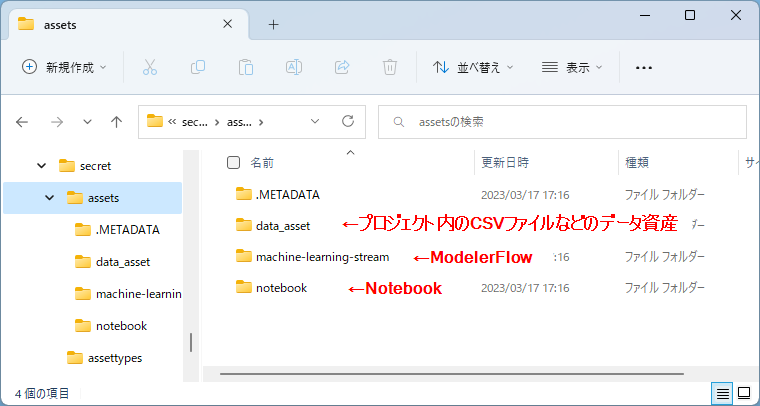Viewport: 760px width, 406px height.
Task: Switch to details view layout icon
Action: pyautogui.click(x=723, y=393)
